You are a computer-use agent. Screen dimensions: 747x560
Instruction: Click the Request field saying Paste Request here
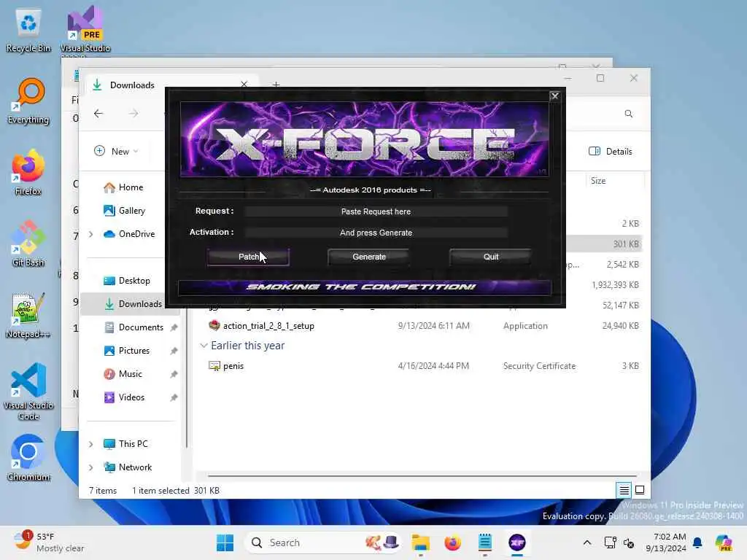click(376, 211)
